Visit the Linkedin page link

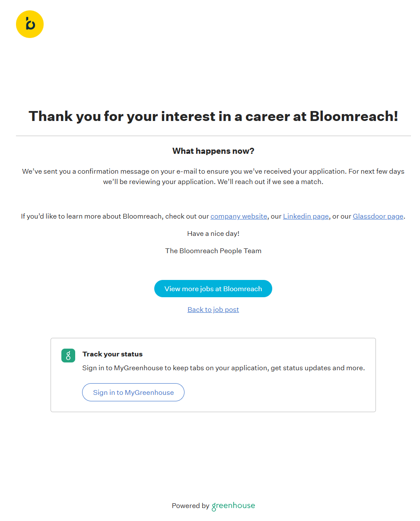point(305,216)
